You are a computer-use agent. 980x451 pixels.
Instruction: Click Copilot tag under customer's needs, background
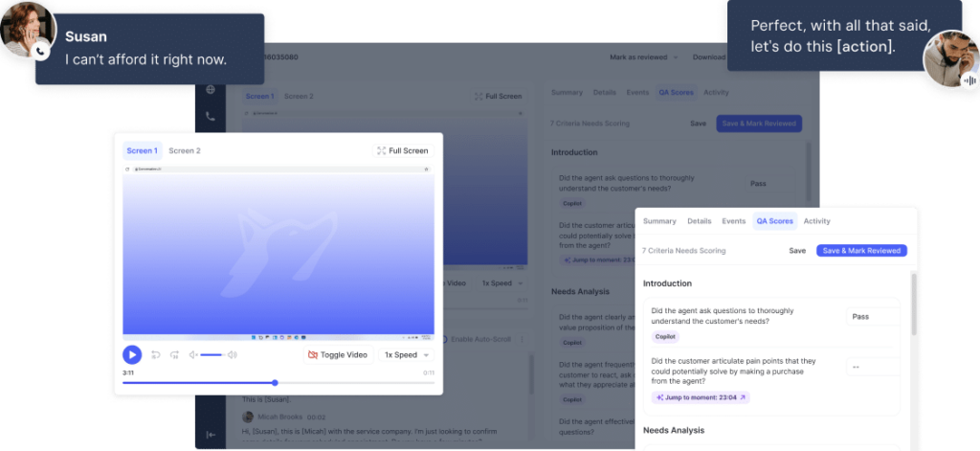(x=572, y=203)
